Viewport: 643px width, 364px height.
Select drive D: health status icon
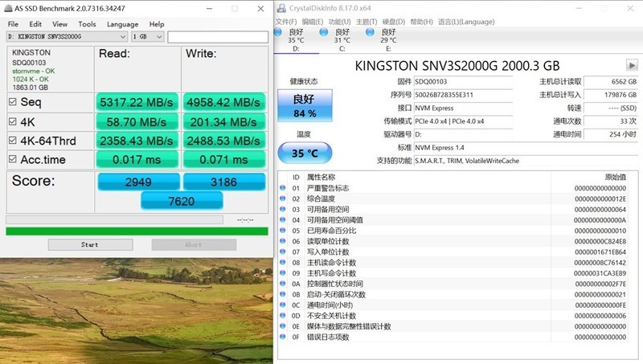click(x=278, y=32)
